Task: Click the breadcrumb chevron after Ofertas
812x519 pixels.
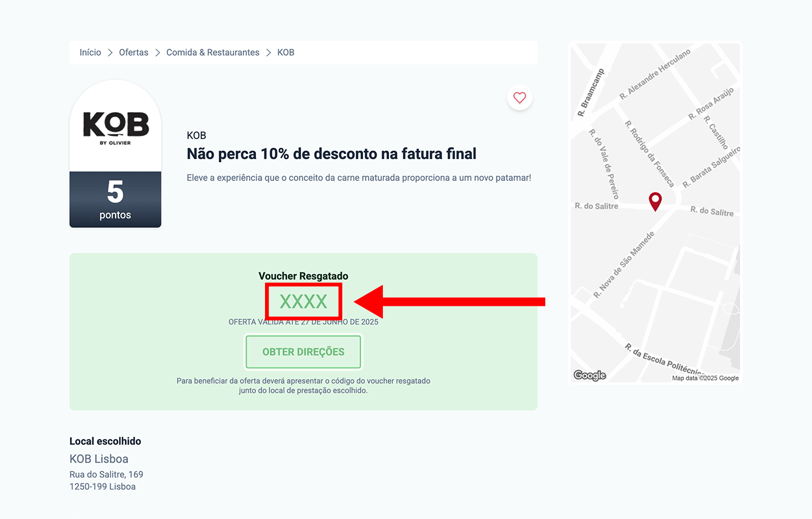Action: (x=157, y=52)
